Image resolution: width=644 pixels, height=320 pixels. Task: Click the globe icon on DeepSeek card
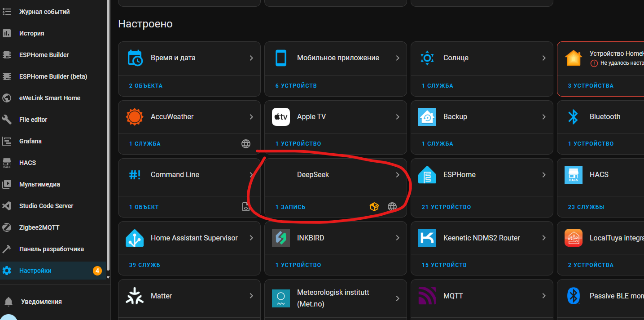tap(392, 207)
